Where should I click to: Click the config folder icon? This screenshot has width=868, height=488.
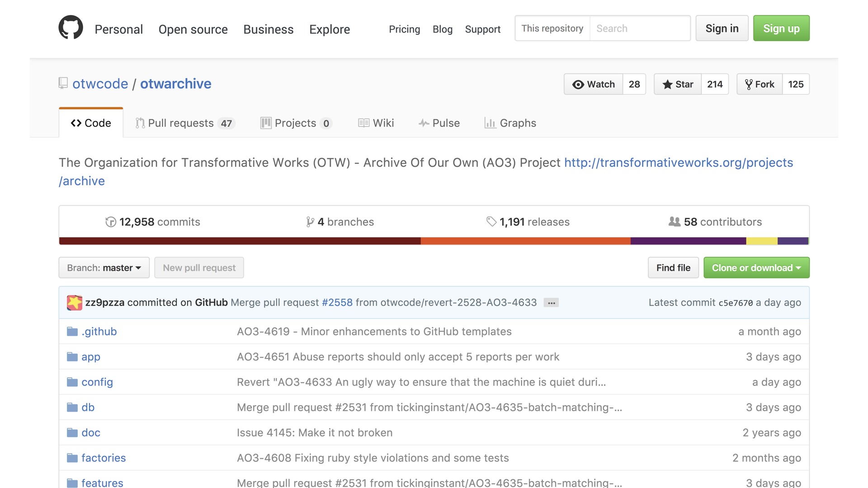pyautogui.click(x=72, y=382)
